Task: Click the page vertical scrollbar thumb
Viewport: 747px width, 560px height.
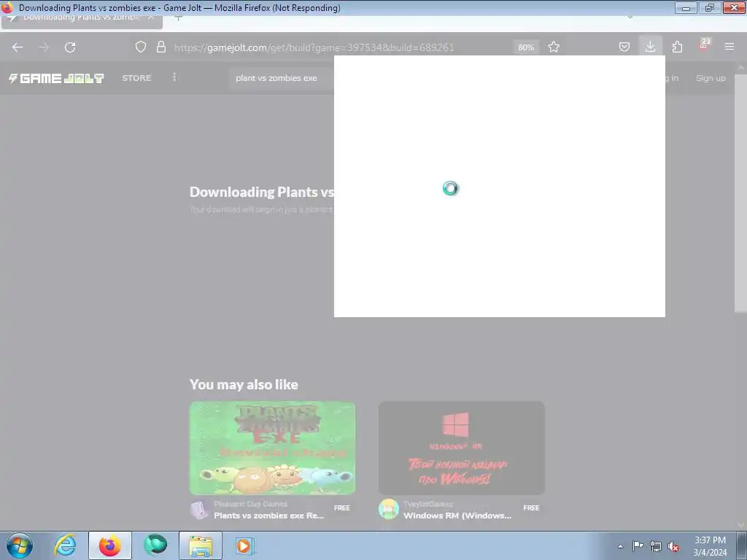Action: 740,192
